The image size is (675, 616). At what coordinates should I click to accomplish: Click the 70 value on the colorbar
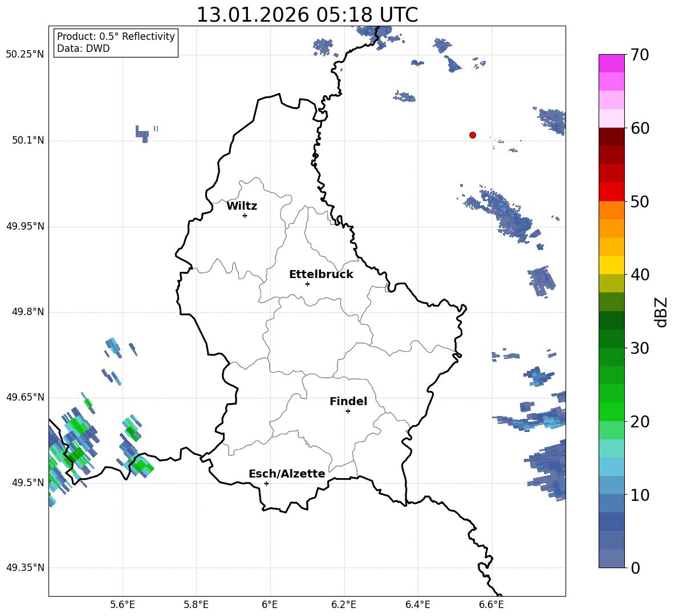coord(640,55)
